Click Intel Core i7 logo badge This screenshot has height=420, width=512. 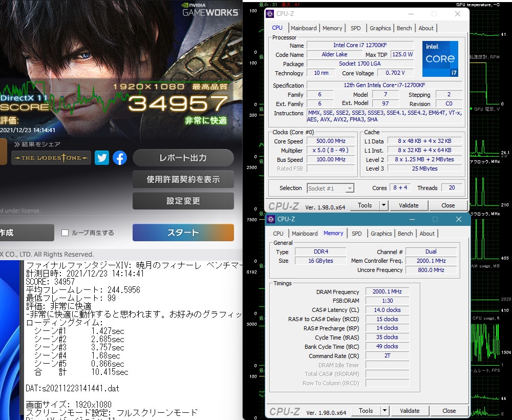tap(440, 59)
